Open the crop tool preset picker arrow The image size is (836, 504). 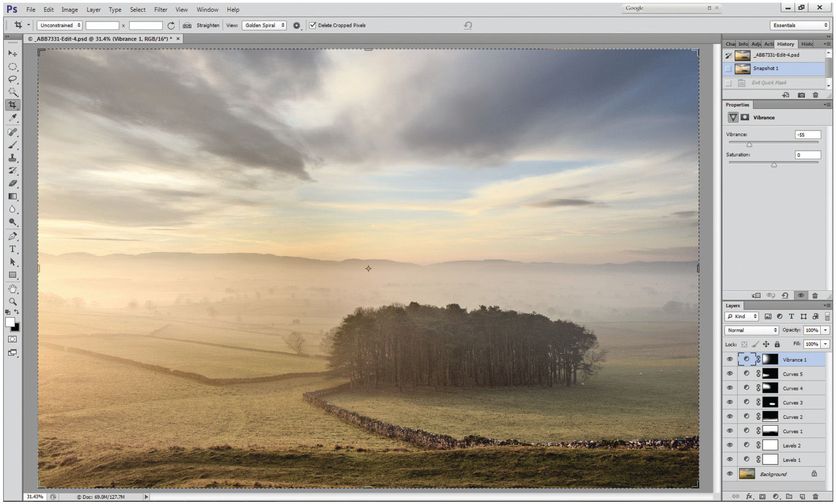28,25
